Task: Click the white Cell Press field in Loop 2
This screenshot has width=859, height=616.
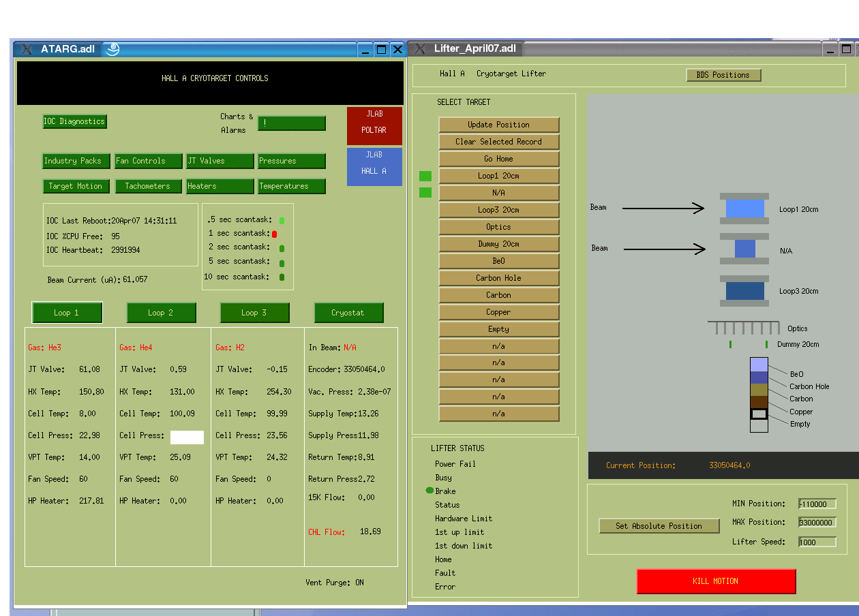Action: click(x=187, y=437)
